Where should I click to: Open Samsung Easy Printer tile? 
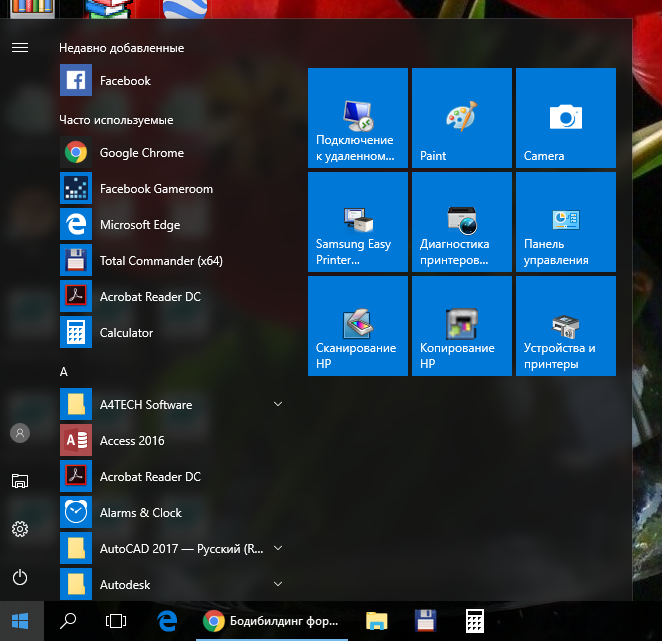357,222
